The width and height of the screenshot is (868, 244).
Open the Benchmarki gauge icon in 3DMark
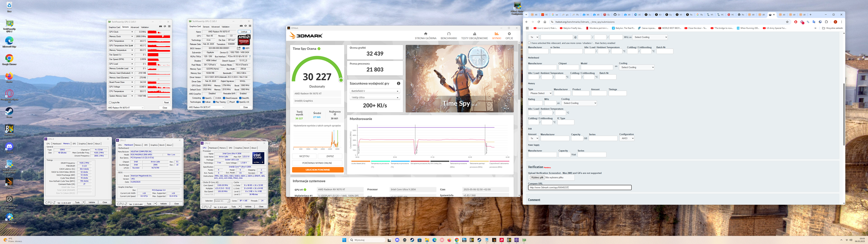[x=449, y=34]
